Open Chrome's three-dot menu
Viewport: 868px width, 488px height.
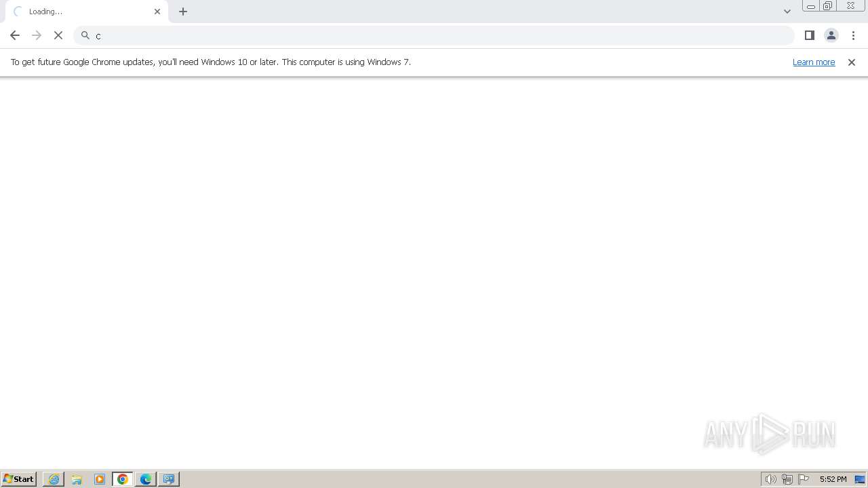(853, 35)
